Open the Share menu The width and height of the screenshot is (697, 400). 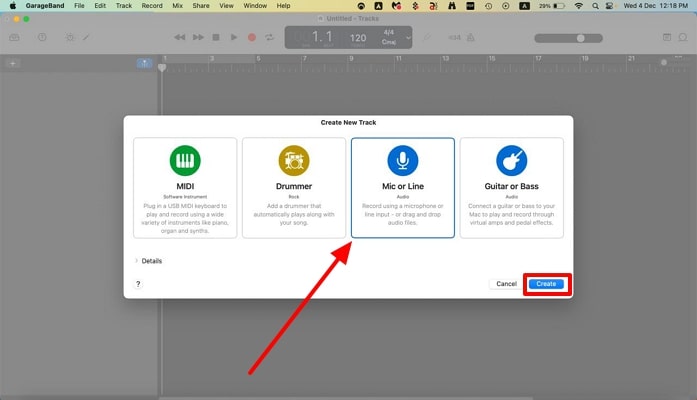coord(201,6)
